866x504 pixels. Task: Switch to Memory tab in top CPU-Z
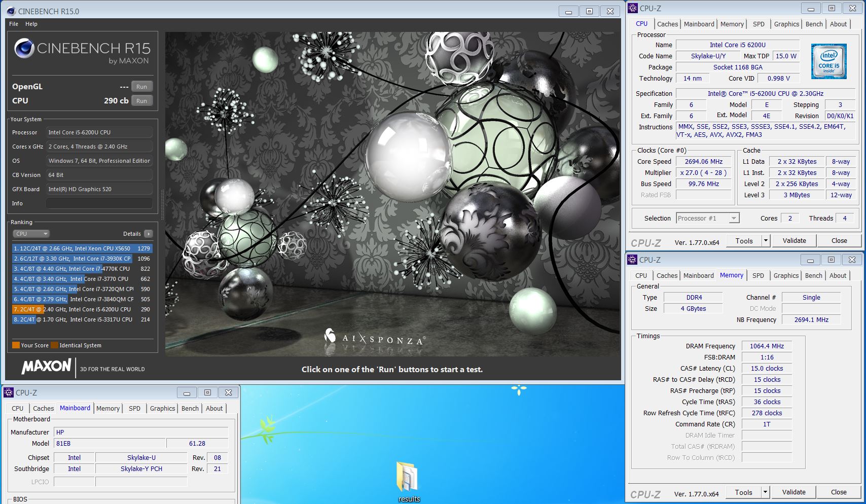pos(732,24)
